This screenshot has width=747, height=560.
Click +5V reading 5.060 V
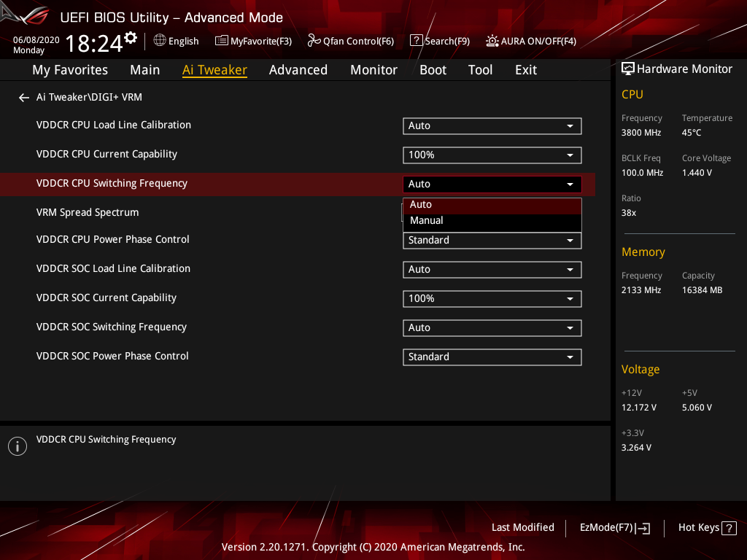pos(697,408)
